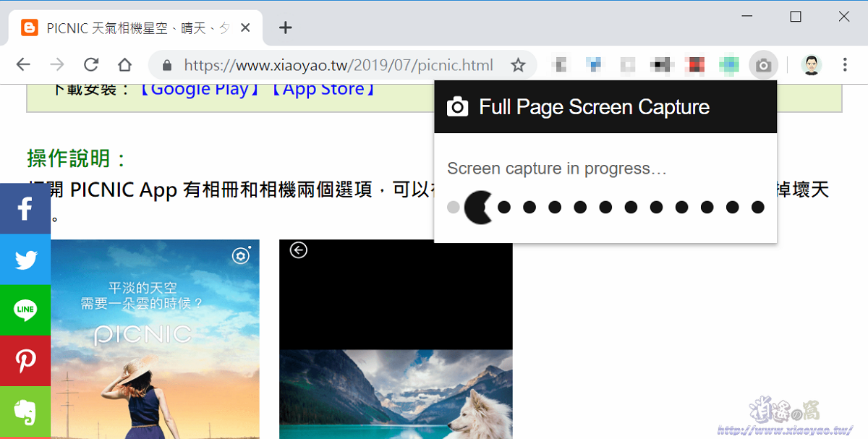
Task: Click the Full Page Screen Capture extension icon
Action: coord(763,66)
